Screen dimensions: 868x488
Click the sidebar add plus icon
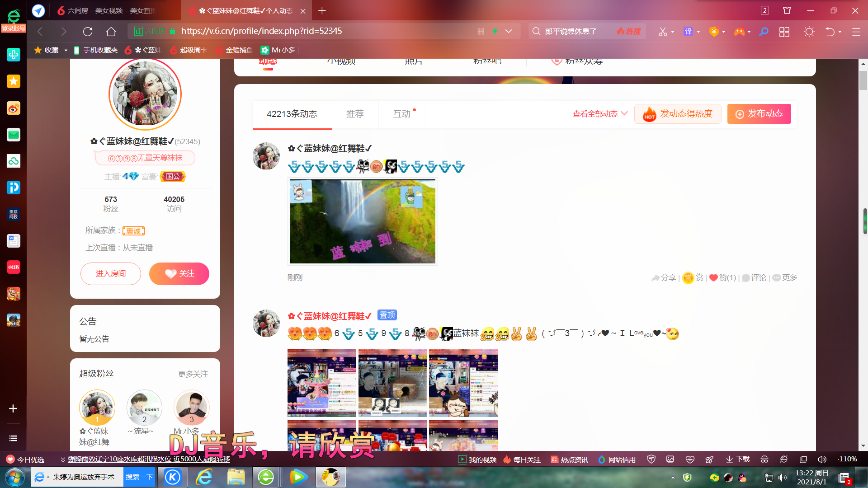[13, 408]
